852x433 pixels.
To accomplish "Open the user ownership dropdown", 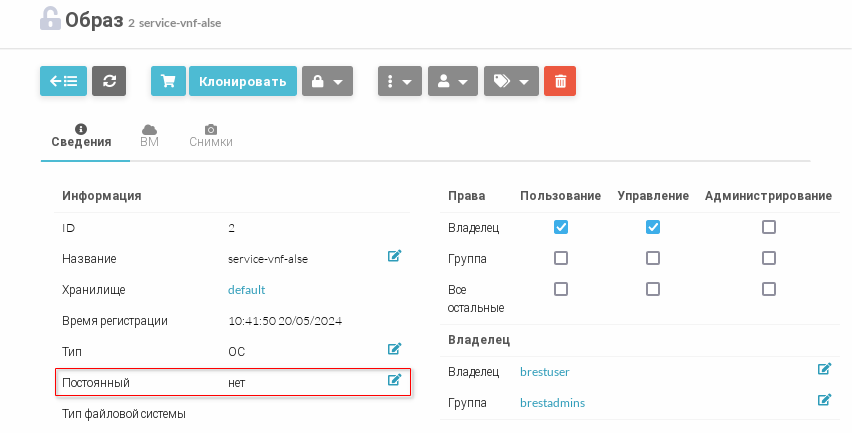I will pyautogui.click(x=453, y=82).
